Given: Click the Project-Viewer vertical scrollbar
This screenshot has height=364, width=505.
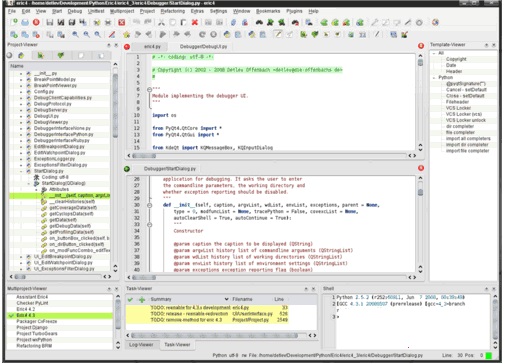Looking at the screenshot, I should [115, 166].
